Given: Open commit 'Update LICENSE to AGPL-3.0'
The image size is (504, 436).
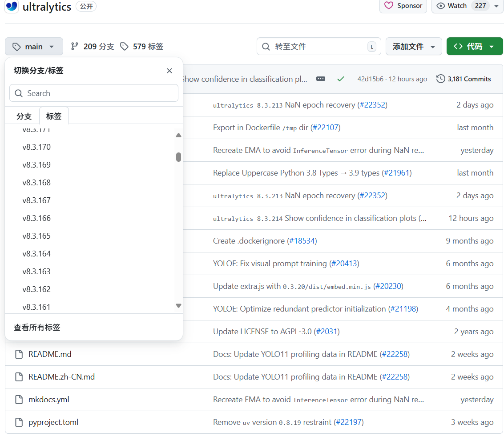Looking at the screenshot, I should [262, 332].
